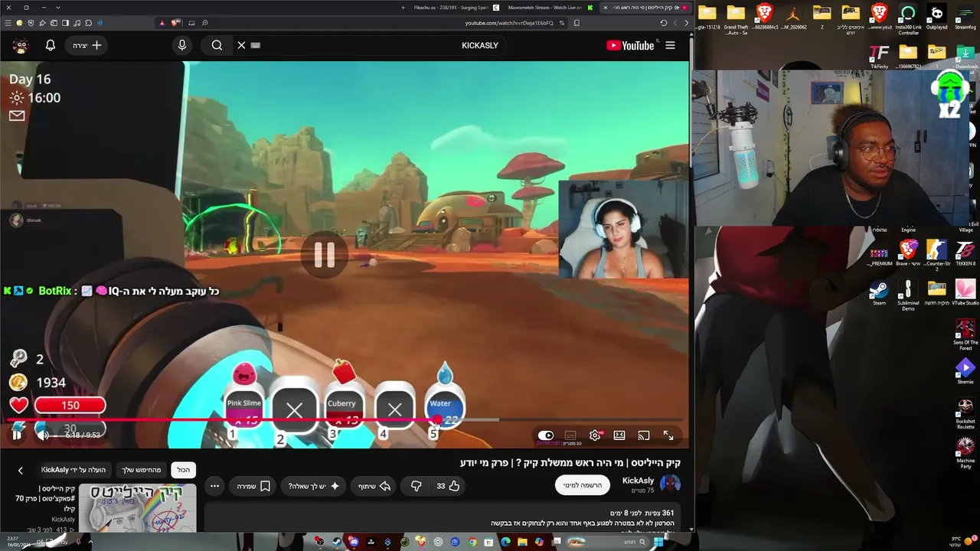Open the Buckshot Roulette desktop shortcut
This screenshot has height=551, width=980.
965,413
